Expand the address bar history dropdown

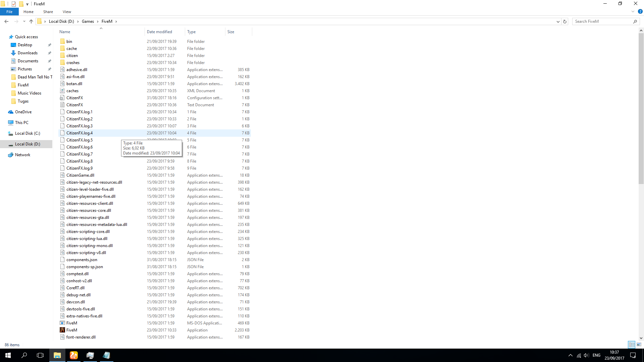(x=558, y=21)
